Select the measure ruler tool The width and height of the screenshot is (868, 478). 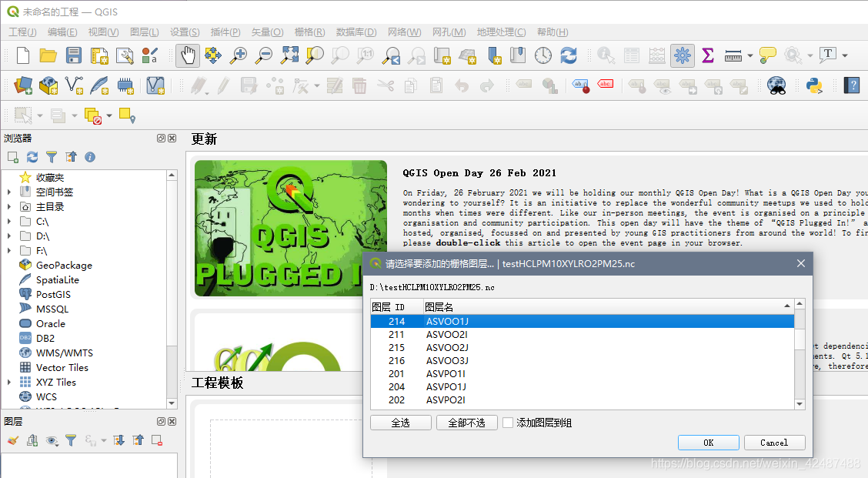click(733, 55)
